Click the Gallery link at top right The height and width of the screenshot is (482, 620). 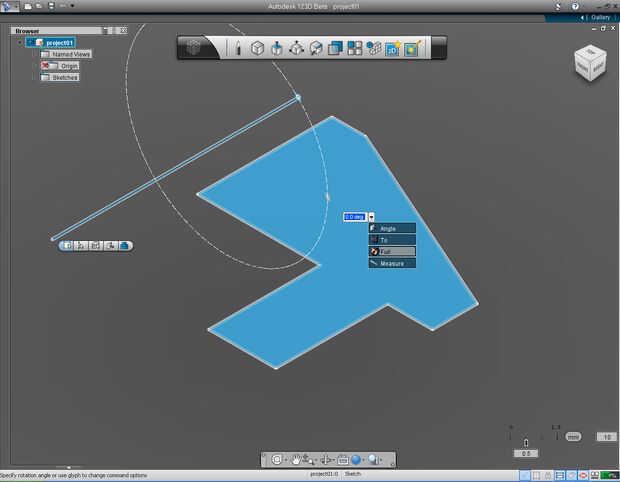click(x=600, y=17)
